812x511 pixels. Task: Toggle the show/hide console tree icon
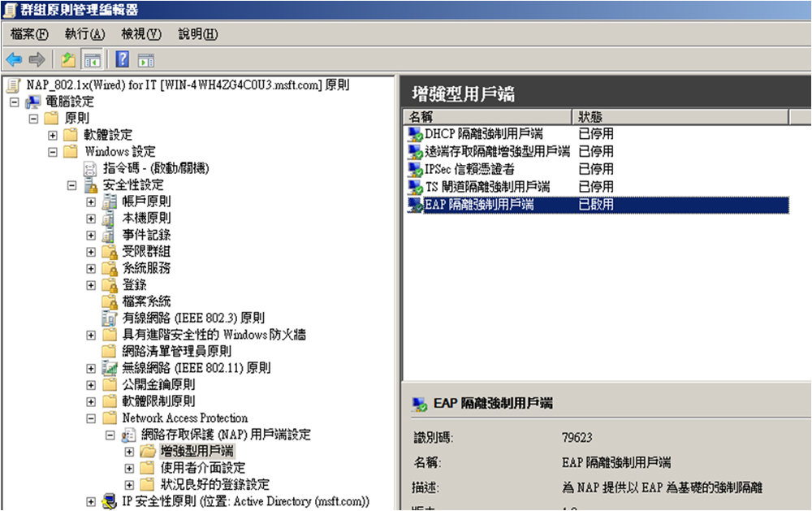(x=93, y=60)
